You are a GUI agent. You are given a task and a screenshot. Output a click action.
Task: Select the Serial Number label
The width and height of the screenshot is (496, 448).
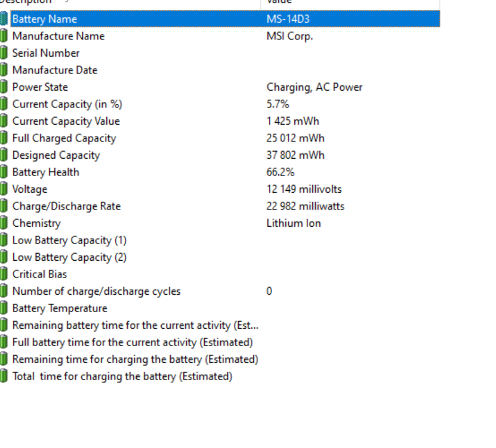[46, 53]
